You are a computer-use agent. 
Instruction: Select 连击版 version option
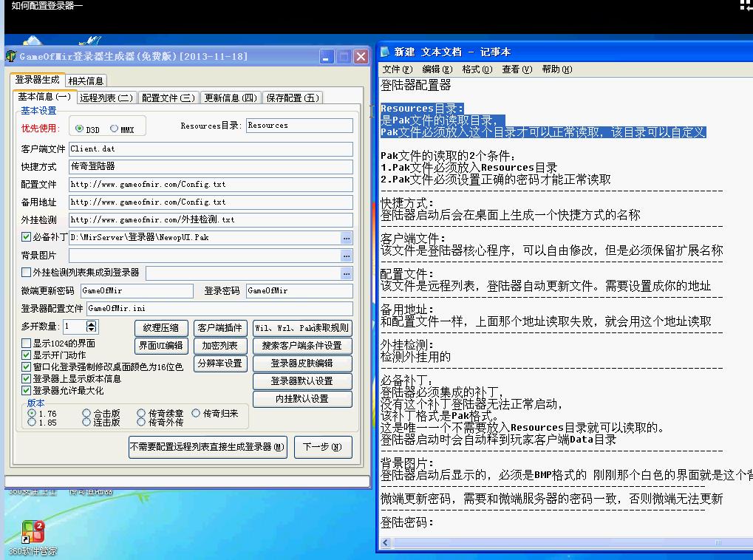click(86, 422)
